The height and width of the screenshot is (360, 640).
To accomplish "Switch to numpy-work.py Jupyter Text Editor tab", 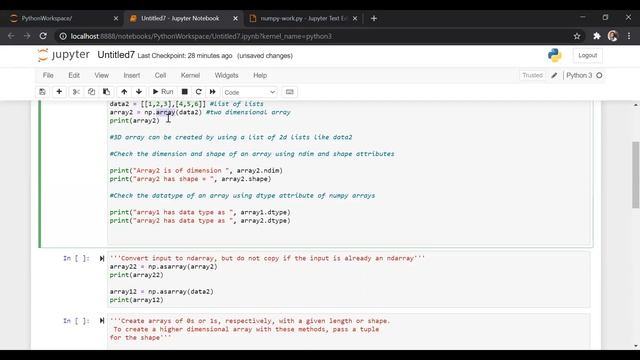I will pos(303,18).
